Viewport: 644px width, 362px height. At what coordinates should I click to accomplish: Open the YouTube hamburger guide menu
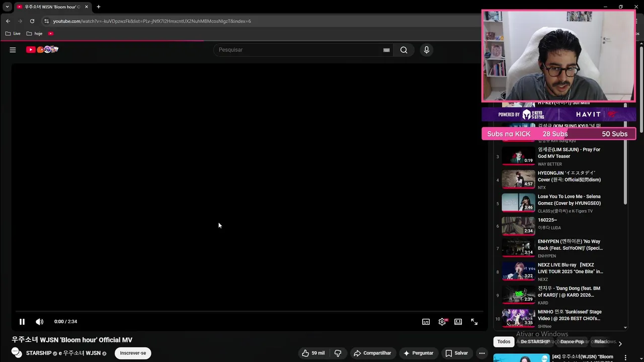(13, 50)
